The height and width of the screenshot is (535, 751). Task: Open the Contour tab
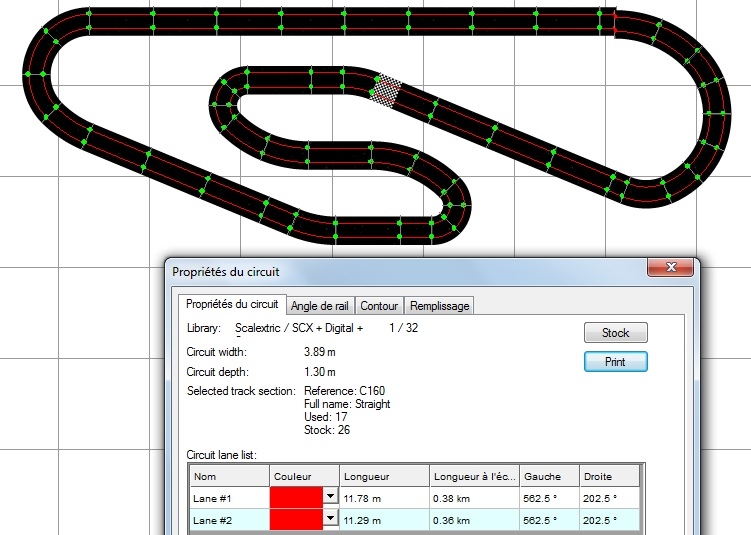point(379,306)
